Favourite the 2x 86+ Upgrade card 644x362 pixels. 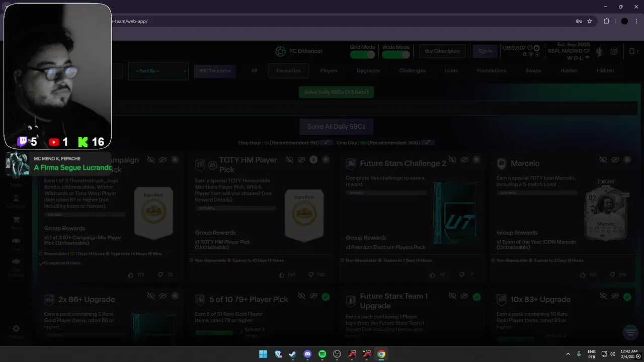175,297
